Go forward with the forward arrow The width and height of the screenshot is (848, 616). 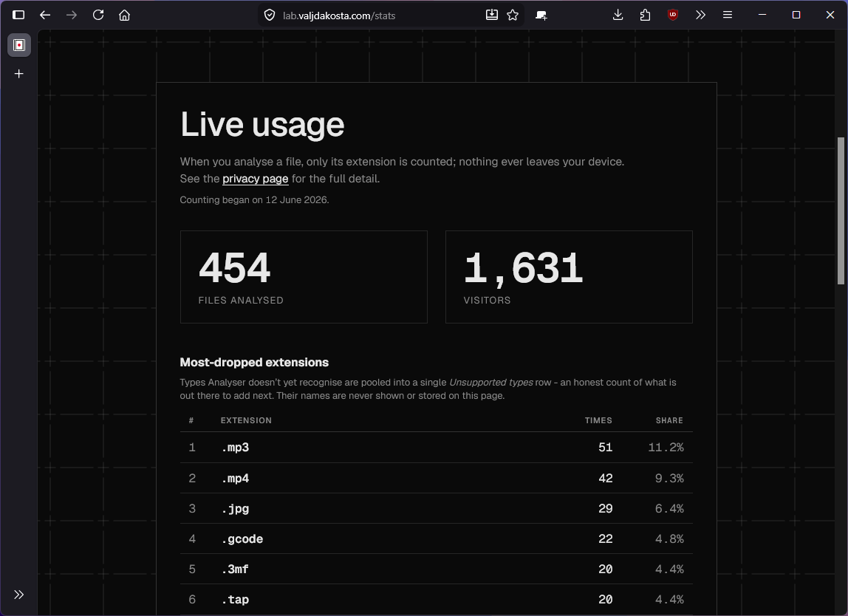pyautogui.click(x=72, y=16)
